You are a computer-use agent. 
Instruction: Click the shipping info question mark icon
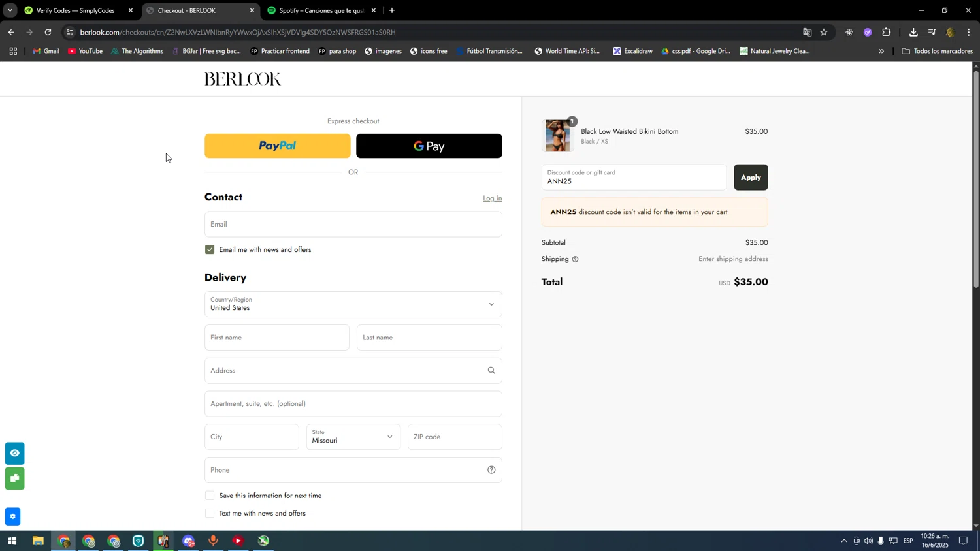pyautogui.click(x=576, y=259)
